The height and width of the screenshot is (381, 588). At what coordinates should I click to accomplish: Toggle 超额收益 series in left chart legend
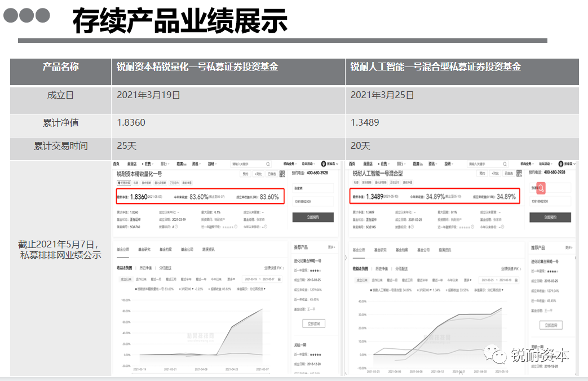tap(220, 289)
